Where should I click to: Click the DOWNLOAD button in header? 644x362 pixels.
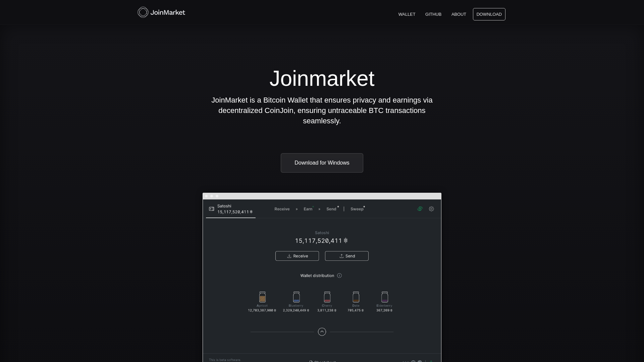click(x=489, y=14)
